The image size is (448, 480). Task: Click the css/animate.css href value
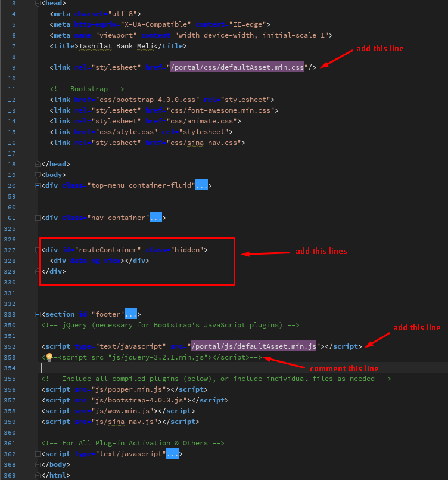pos(202,121)
